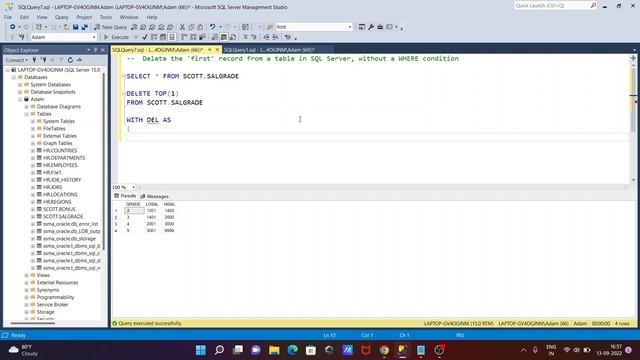This screenshot has width=640, height=360.
Task: Switch to the SQLQuery1.sql tab
Action: [x=269, y=50]
